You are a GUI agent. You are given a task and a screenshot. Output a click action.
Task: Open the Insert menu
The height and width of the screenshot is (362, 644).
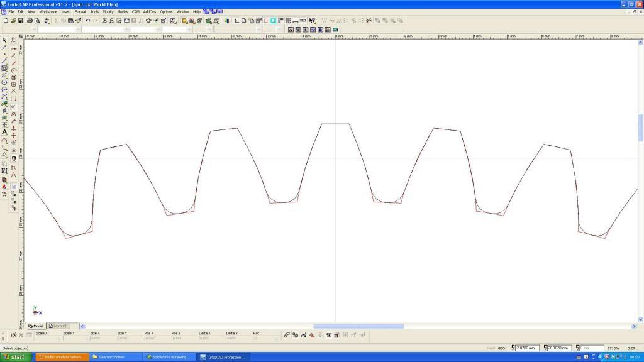[65, 12]
